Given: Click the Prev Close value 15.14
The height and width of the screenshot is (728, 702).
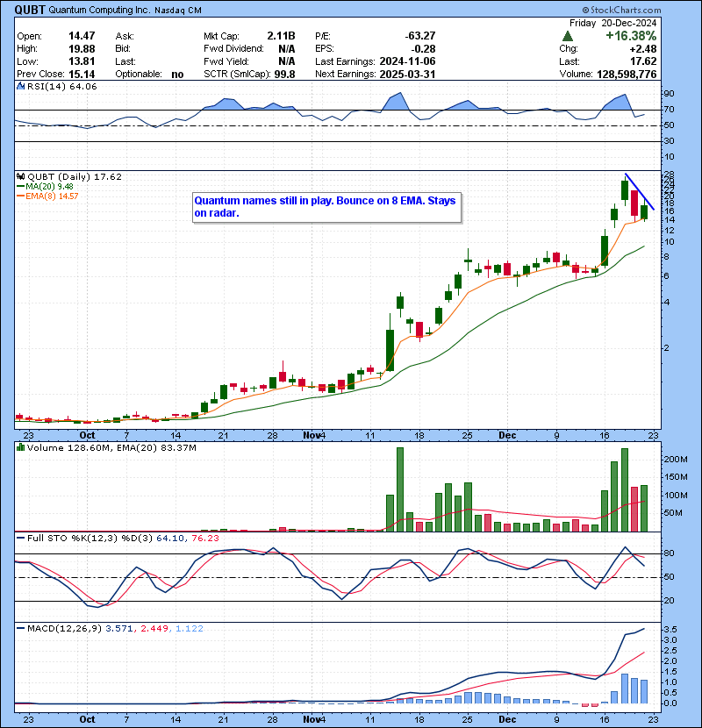Looking at the screenshot, I should pyautogui.click(x=82, y=75).
